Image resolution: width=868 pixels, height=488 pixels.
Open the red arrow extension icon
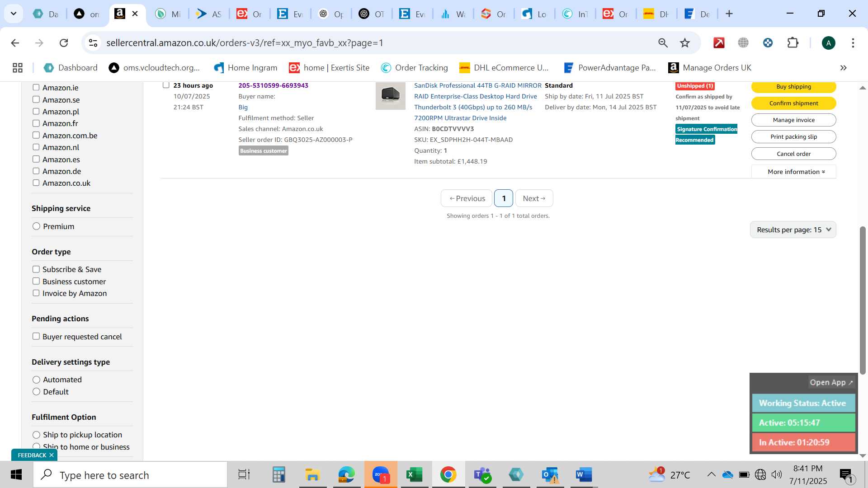[719, 43]
